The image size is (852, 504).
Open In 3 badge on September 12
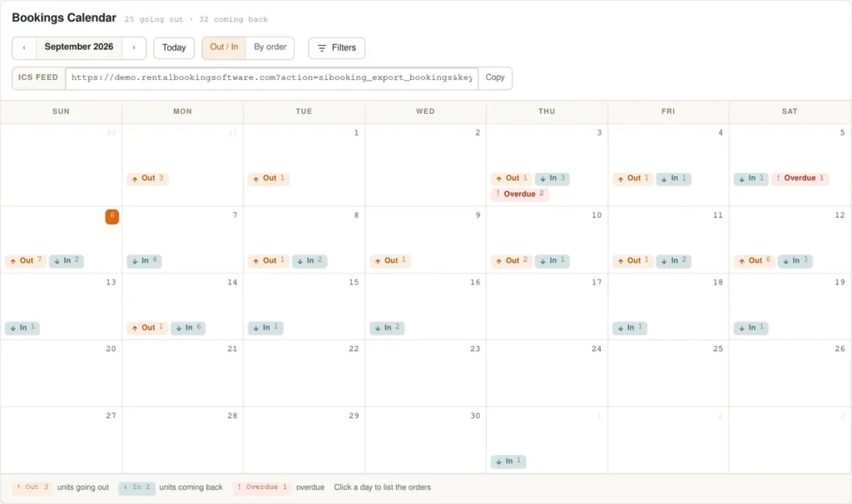point(795,260)
